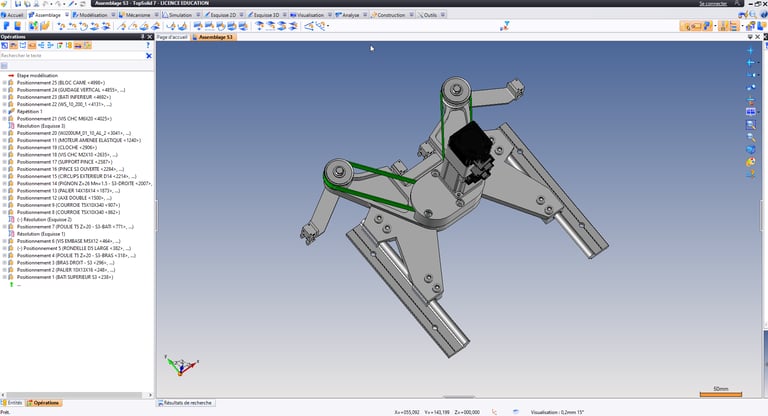Click the Se connecter link
Screen dimensions: 768x416
click(x=713, y=3)
